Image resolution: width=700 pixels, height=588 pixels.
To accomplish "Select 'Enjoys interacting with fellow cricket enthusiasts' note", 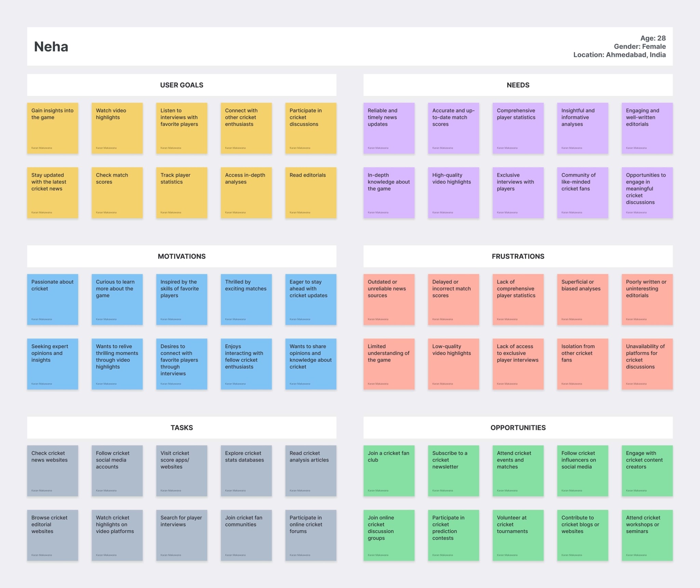I will 246,364.
